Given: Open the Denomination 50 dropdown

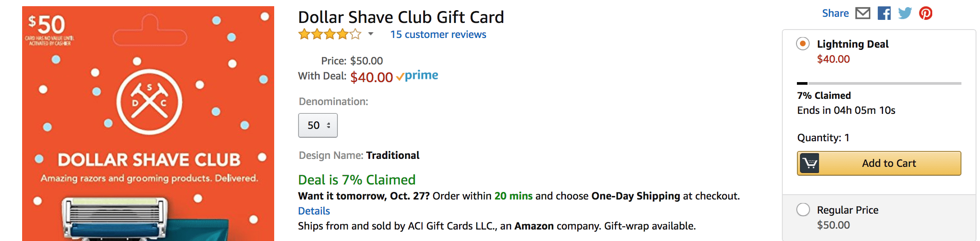Looking at the screenshot, I should (318, 125).
